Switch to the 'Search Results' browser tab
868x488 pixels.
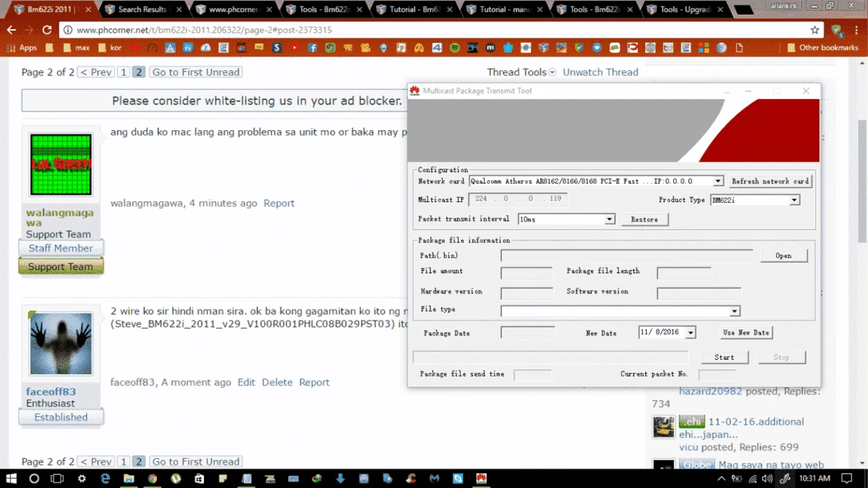point(142,9)
